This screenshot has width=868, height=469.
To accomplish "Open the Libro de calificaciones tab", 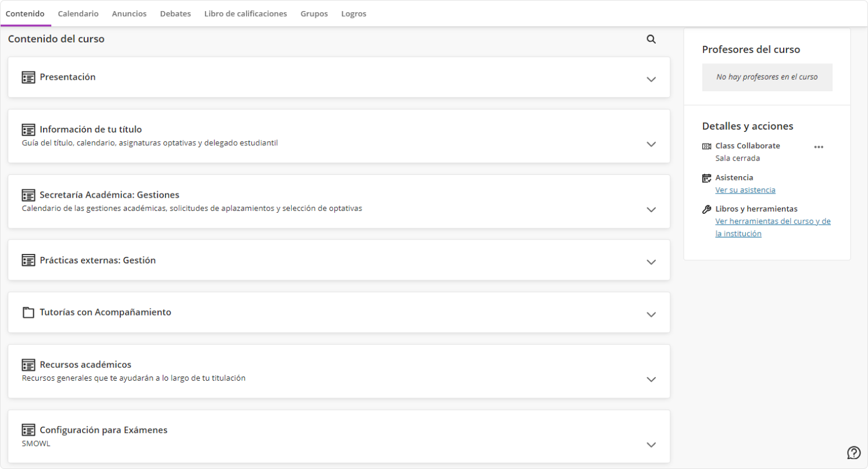I will click(x=245, y=14).
